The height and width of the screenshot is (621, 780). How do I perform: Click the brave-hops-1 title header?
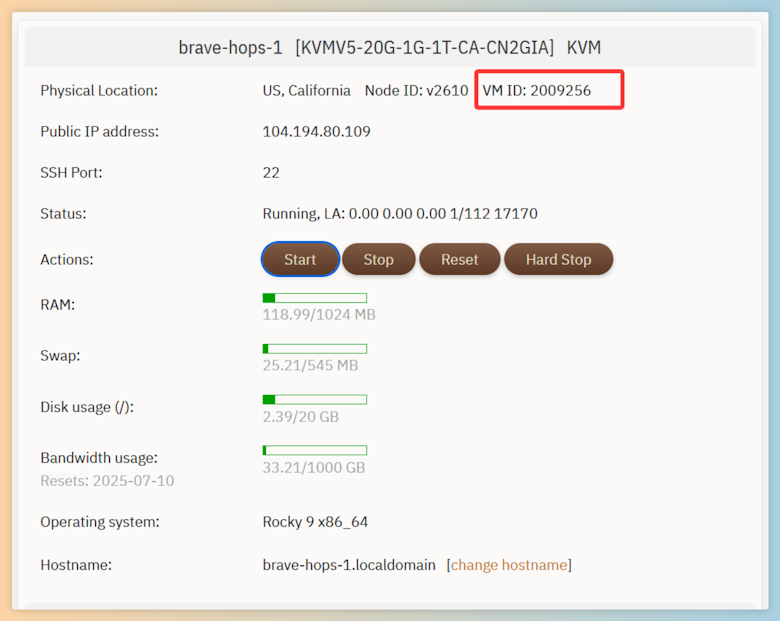pos(390,48)
